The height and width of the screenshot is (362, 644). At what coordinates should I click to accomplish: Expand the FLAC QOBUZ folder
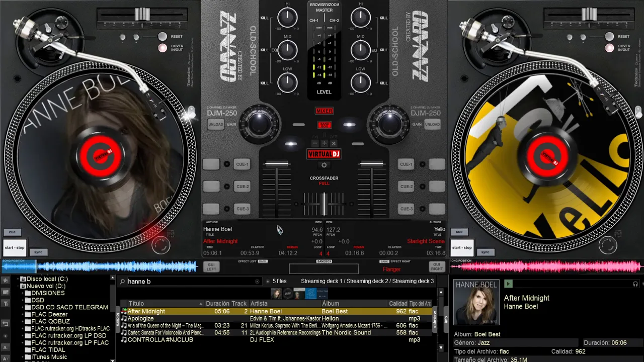(23, 321)
